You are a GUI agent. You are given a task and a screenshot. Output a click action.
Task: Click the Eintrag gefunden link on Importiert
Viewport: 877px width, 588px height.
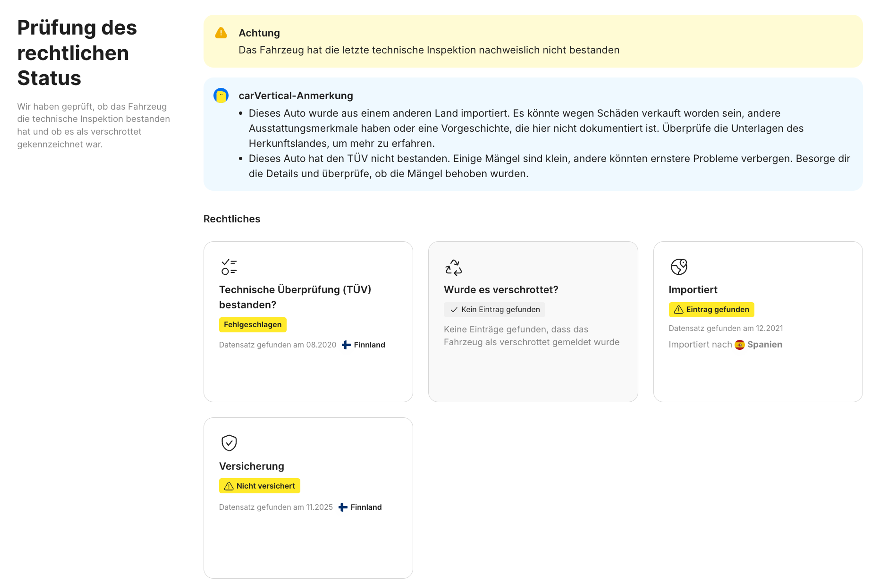click(x=711, y=310)
